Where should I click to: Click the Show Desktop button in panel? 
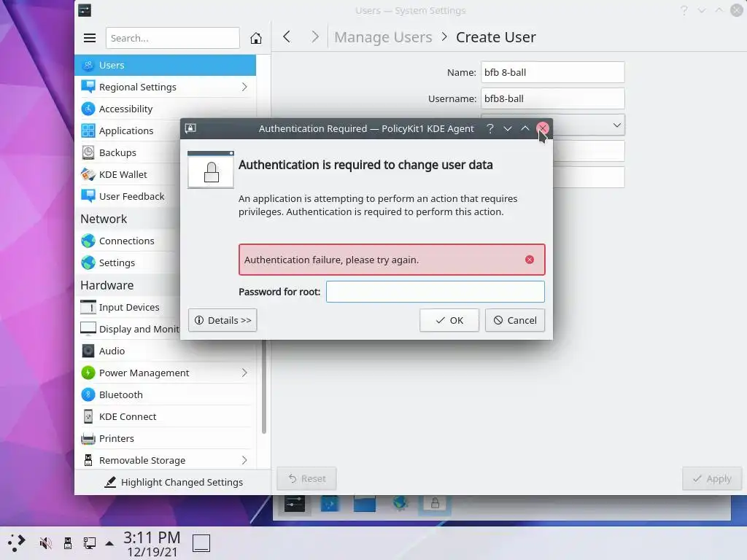coord(201,542)
